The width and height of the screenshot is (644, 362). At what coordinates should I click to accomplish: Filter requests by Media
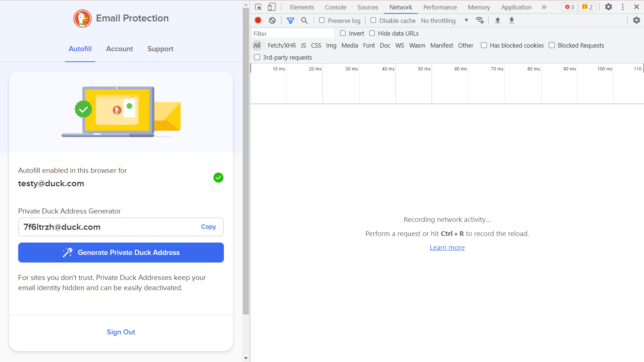click(x=350, y=45)
